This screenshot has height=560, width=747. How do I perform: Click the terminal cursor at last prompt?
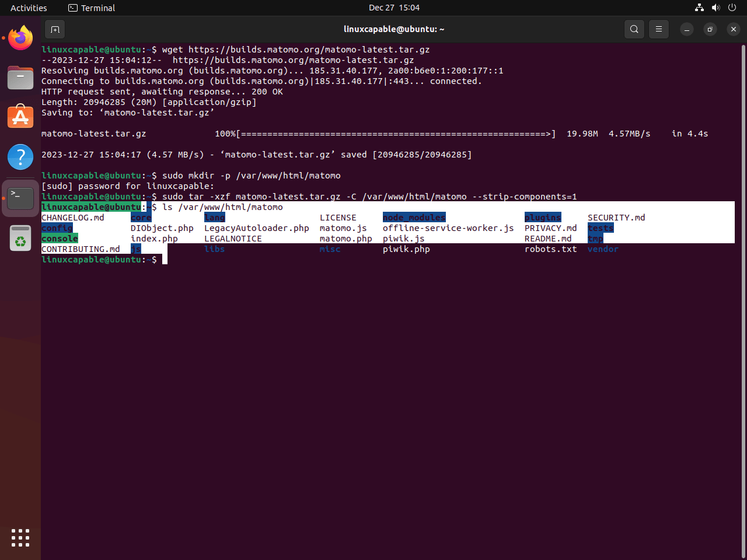[x=165, y=260]
